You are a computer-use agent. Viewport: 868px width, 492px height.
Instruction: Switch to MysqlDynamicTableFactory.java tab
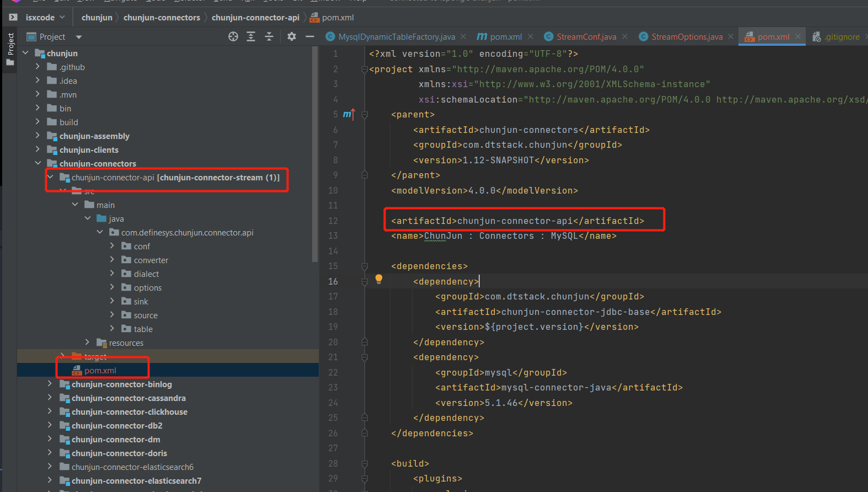click(397, 37)
